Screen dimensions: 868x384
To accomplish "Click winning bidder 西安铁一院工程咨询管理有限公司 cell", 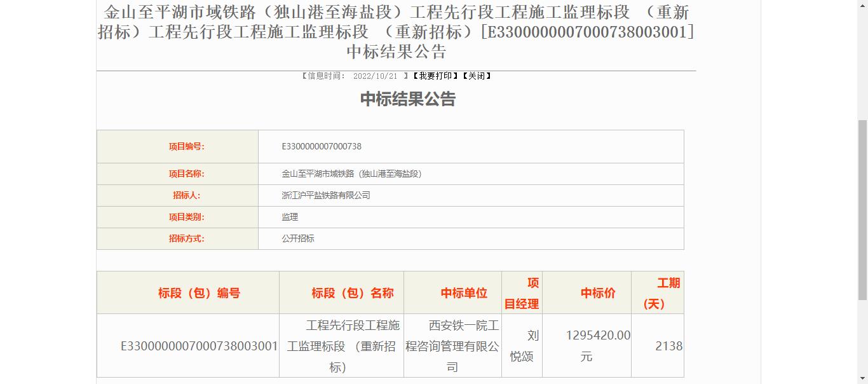I will pyautogui.click(x=452, y=346).
